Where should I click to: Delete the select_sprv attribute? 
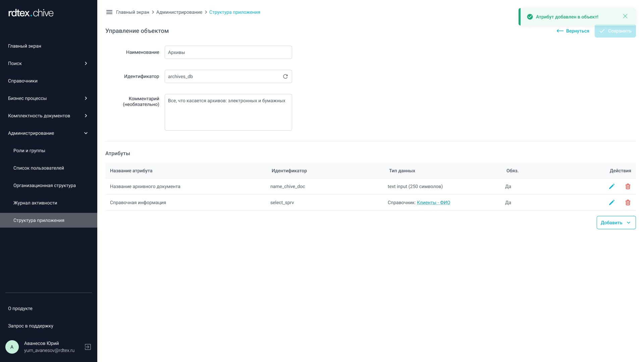pos(628,202)
